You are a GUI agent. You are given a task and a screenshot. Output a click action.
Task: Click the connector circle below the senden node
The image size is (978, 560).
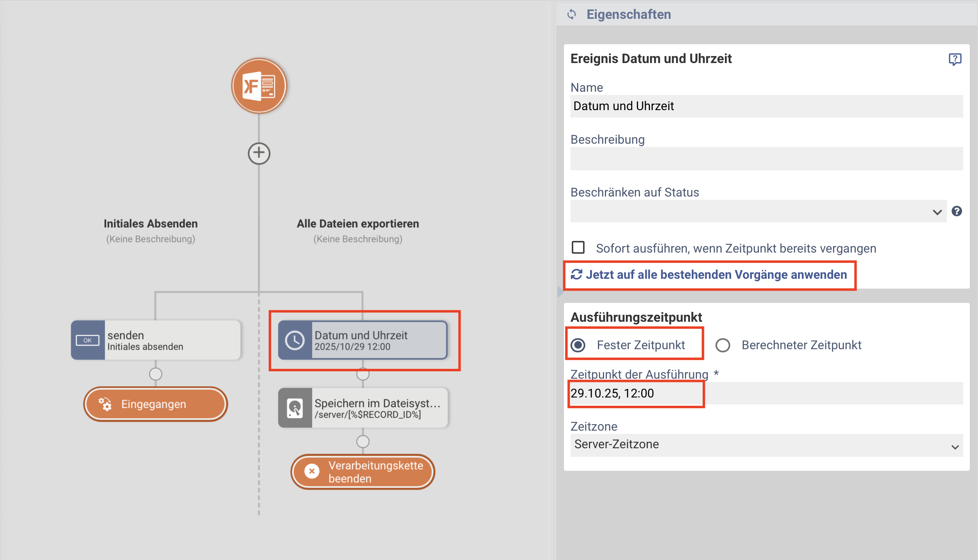[156, 374]
